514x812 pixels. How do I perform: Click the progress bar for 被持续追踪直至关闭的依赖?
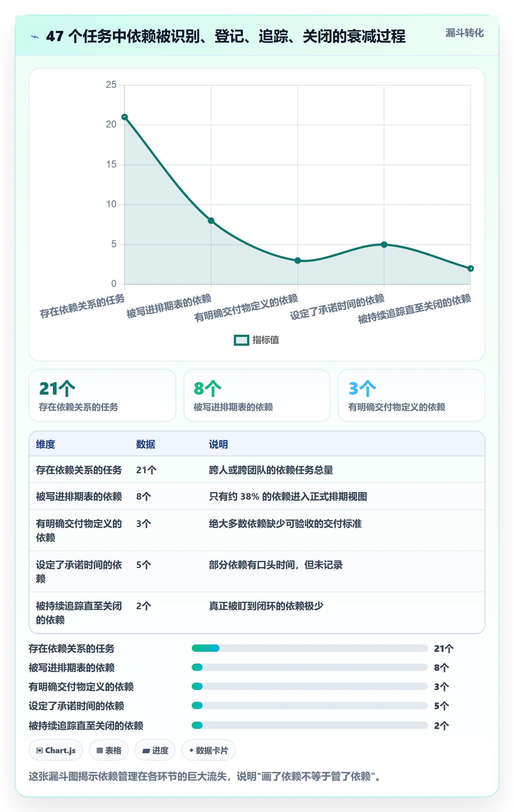tap(310, 725)
